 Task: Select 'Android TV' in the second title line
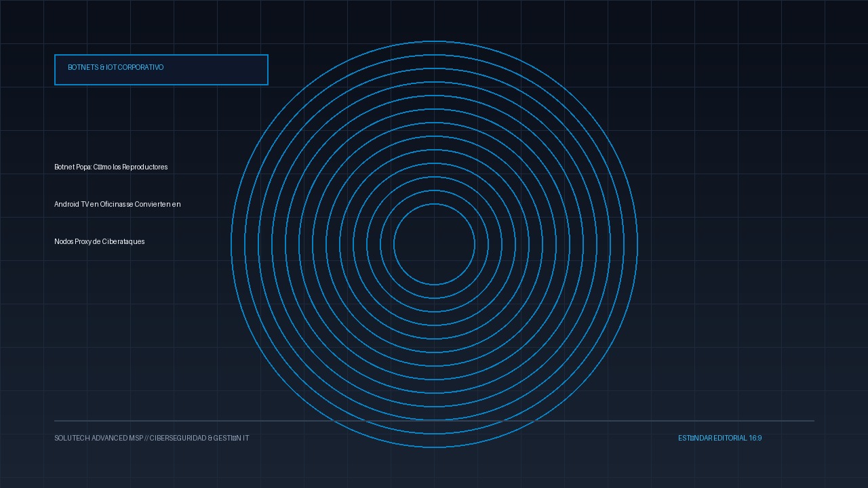click(71, 204)
